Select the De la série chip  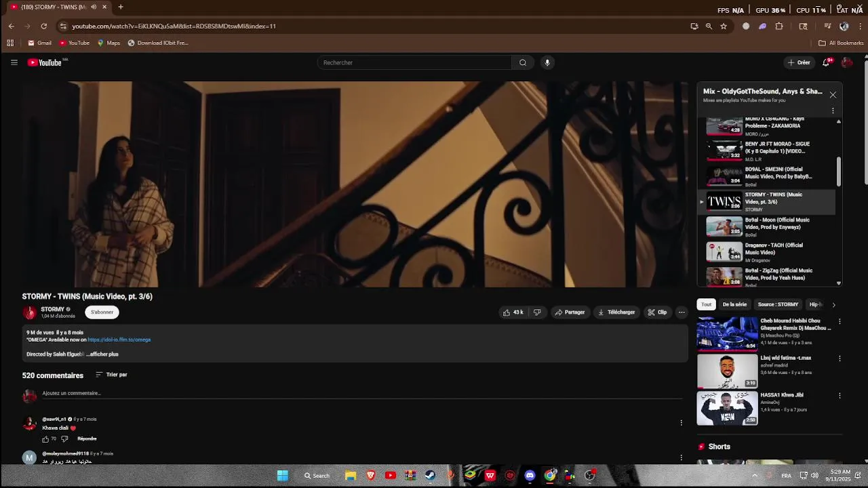pos(734,305)
